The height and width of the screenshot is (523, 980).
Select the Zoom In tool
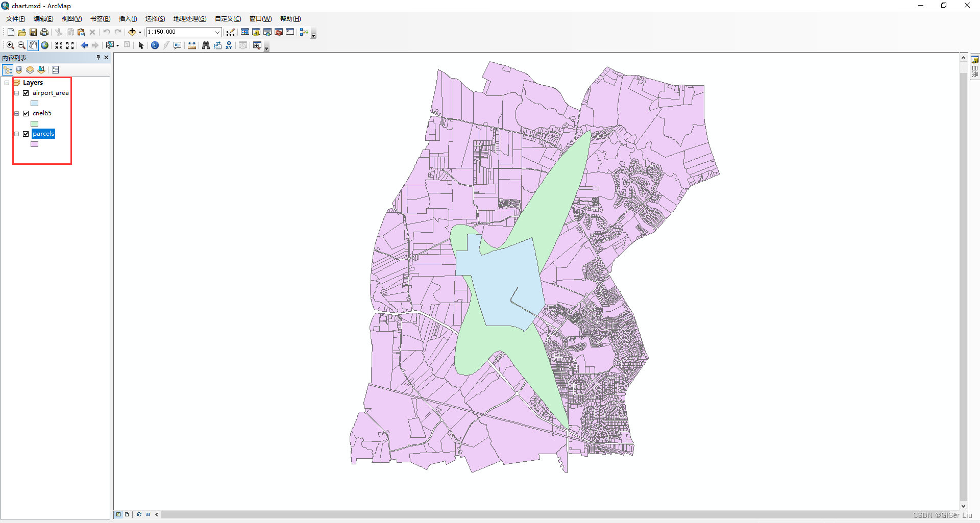[x=10, y=45]
